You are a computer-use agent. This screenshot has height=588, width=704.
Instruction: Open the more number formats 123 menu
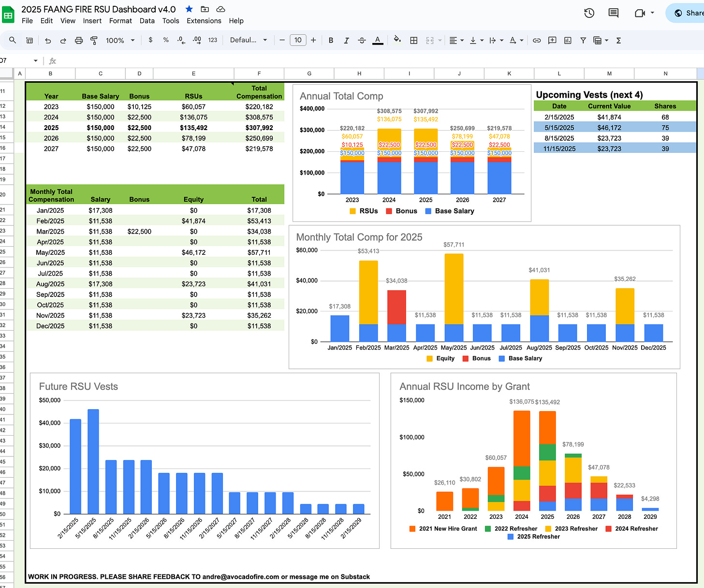213,40
